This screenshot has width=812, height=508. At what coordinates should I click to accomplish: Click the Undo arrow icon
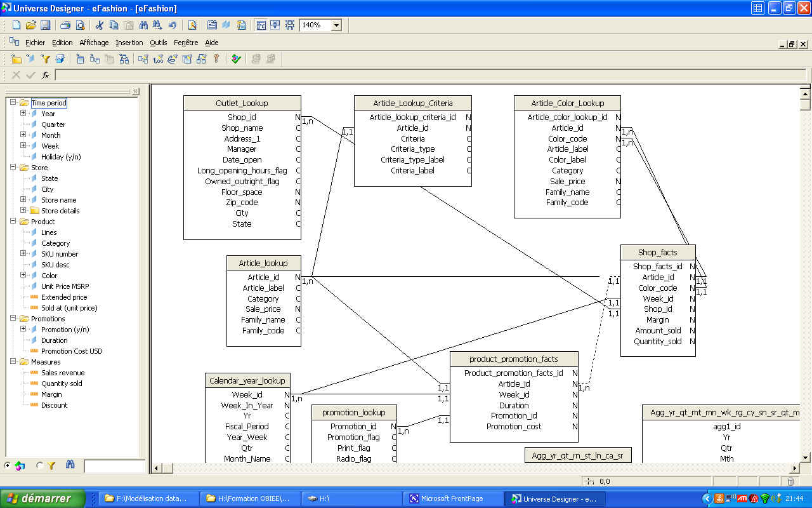click(x=172, y=25)
